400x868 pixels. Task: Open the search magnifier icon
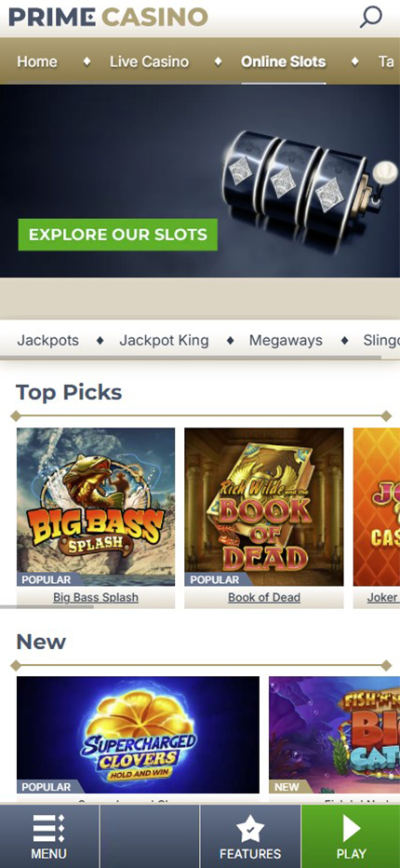370,17
